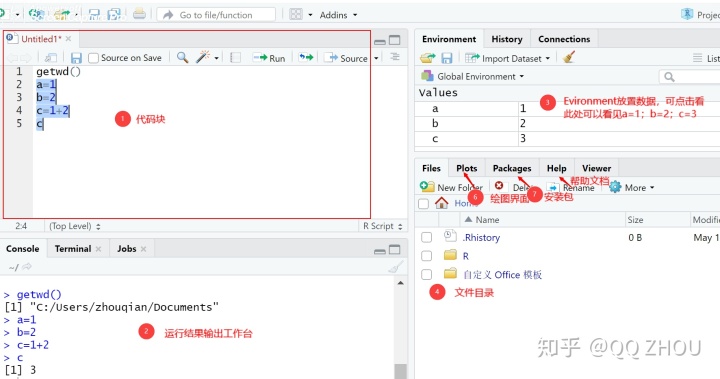
Task: Enable the Source on Save checkbox
Action: tap(94, 58)
